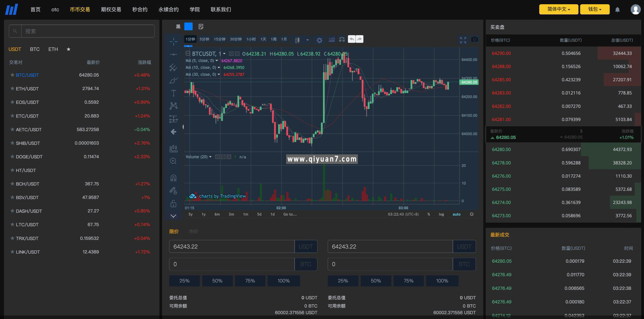Screen dimensions: 644x319
Task: Click the 75% amount button in the buy panel
Action: (250, 281)
